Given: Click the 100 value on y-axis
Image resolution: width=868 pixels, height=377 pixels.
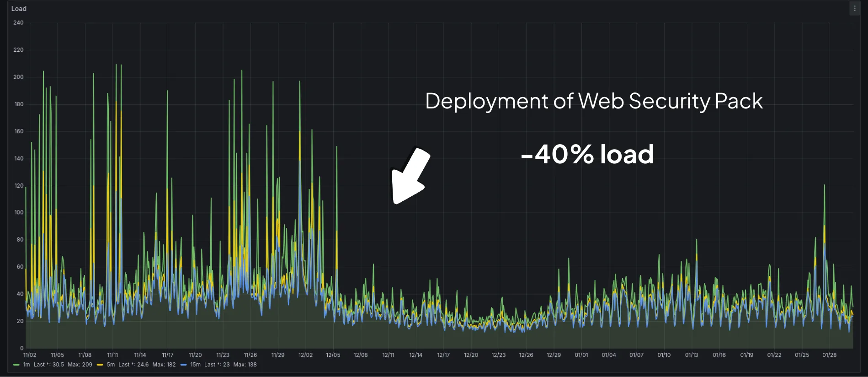Looking at the screenshot, I should [x=18, y=213].
